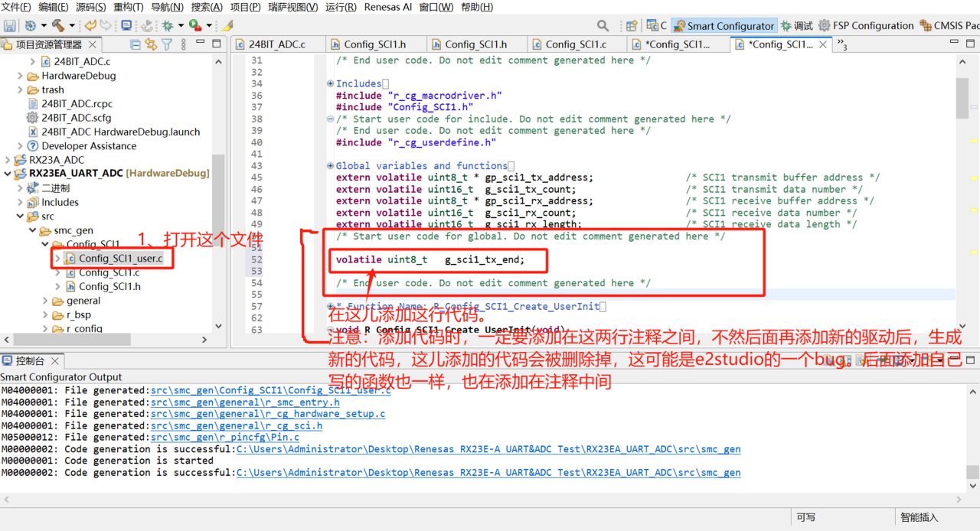Screen dimensions: 980x531
Task: Click Collapse All in project explorer
Action: pos(136,44)
